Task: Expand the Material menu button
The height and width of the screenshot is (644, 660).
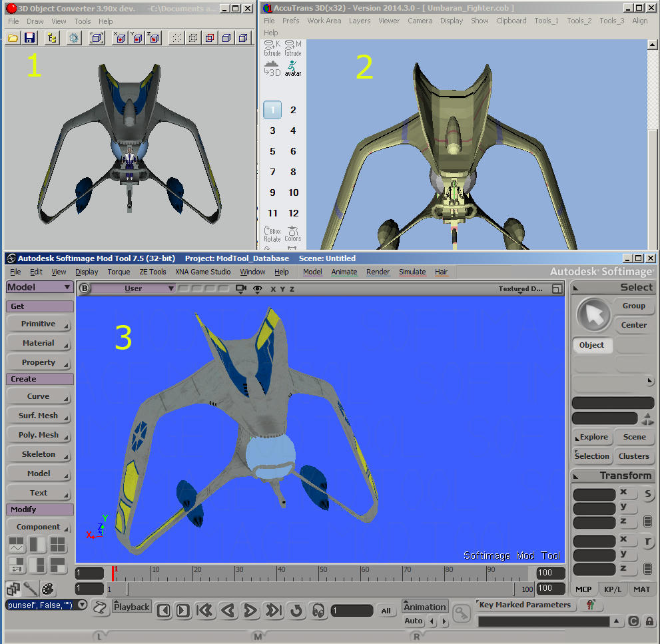Action: click(x=39, y=343)
